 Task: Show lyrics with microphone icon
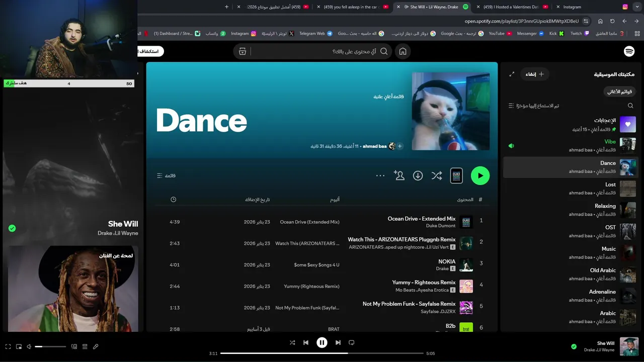[x=96, y=346]
